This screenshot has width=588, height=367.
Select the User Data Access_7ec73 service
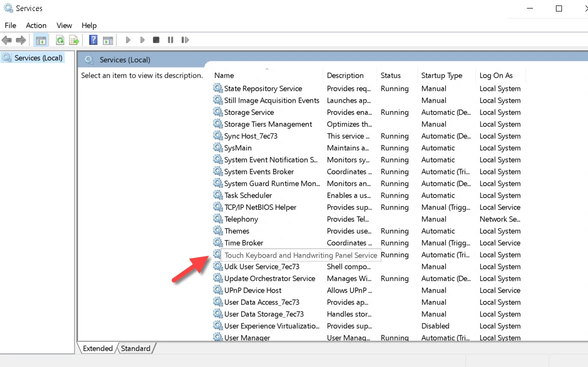(262, 302)
